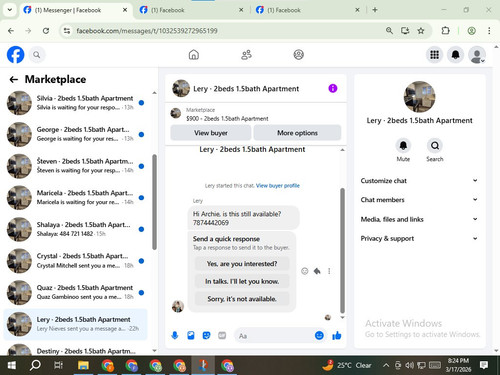Switch to the Messenger | Facebook tab

coord(75,10)
